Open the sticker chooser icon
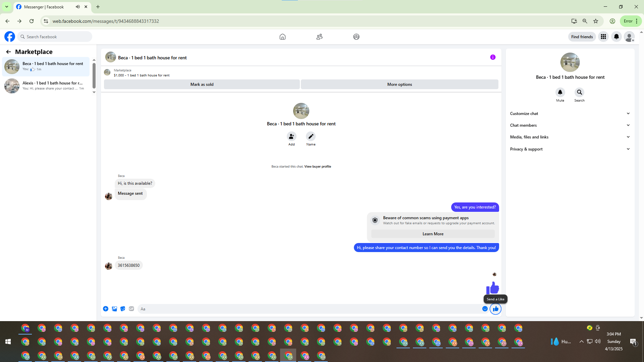Screen dimensions: 644x362 pyautogui.click(x=123, y=309)
